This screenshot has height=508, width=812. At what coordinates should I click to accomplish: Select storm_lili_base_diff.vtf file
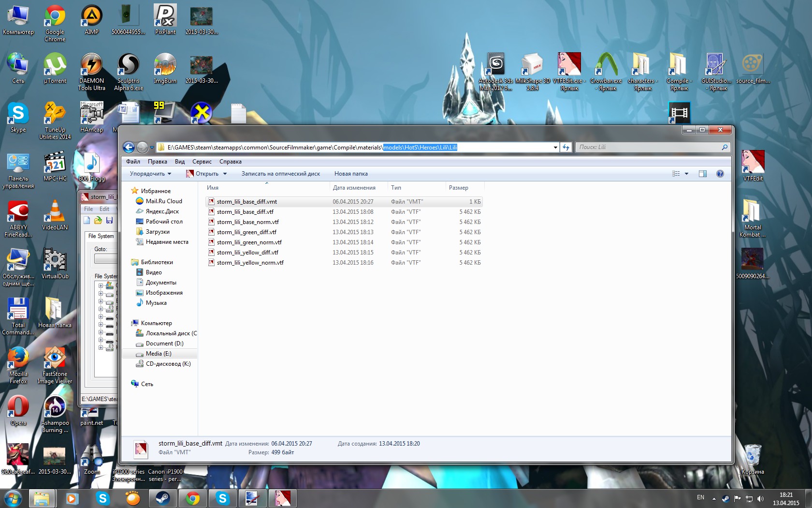click(x=344, y=212)
